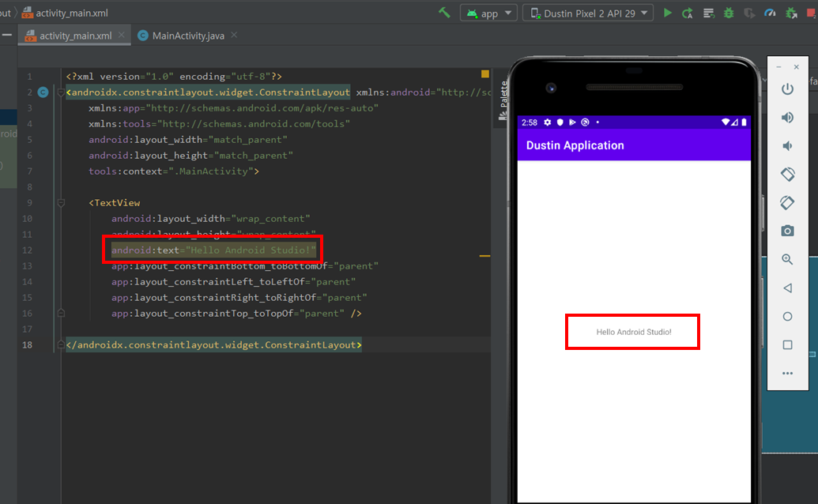Open the Dustin Pixel 2 API 29 device dropdown
This screenshot has height=504, width=818.
coord(588,13)
